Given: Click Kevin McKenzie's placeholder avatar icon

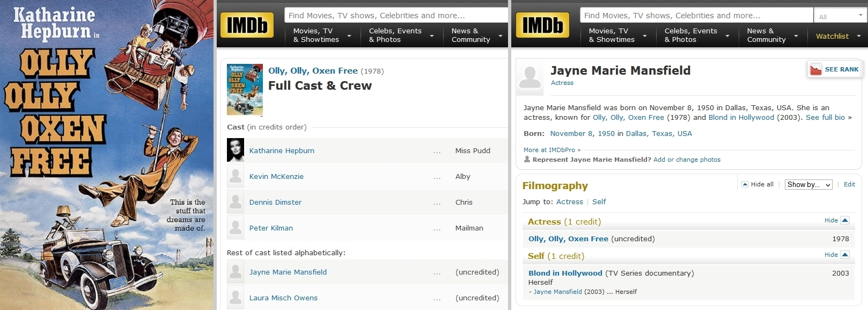Looking at the screenshot, I should [236, 176].
